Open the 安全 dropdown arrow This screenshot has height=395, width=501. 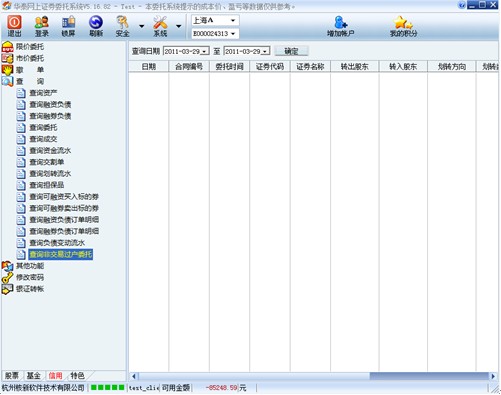point(141,26)
